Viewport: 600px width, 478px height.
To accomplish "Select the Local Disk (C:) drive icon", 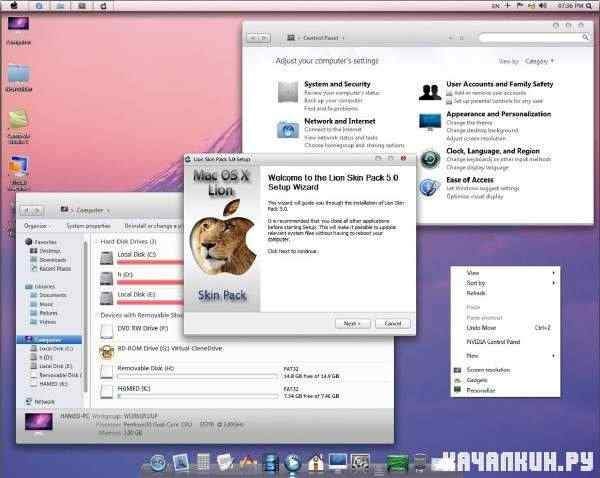I will pyautogui.click(x=106, y=258).
